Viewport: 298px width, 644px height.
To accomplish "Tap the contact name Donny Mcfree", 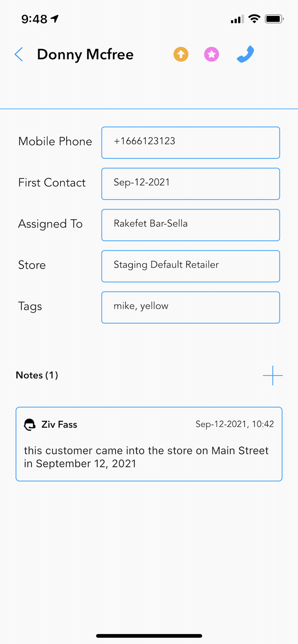I will coord(85,55).
